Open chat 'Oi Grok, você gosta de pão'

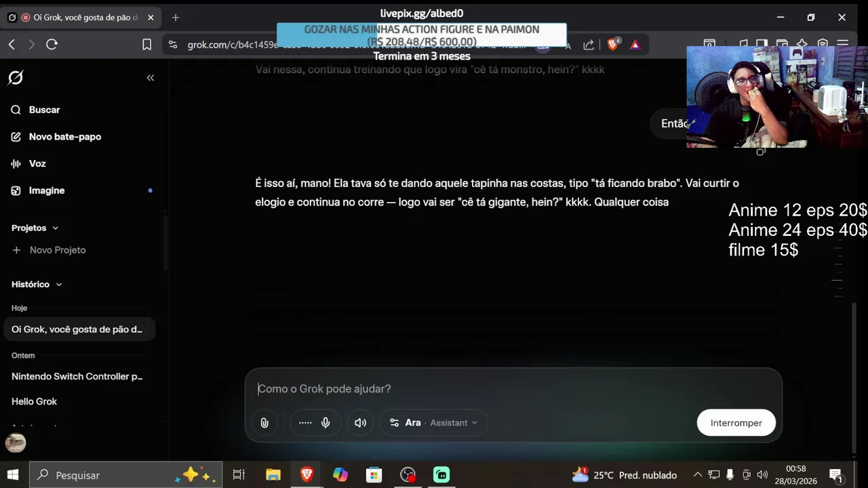pos(78,329)
